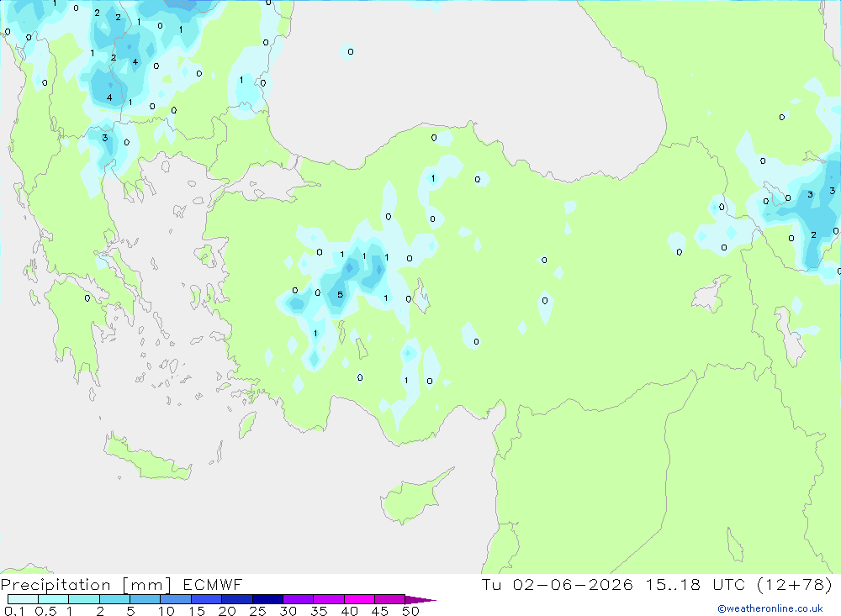Choose the 25–30 mm dark blue swatch
This screenshot has width=841, height=616.
point(267,599)
